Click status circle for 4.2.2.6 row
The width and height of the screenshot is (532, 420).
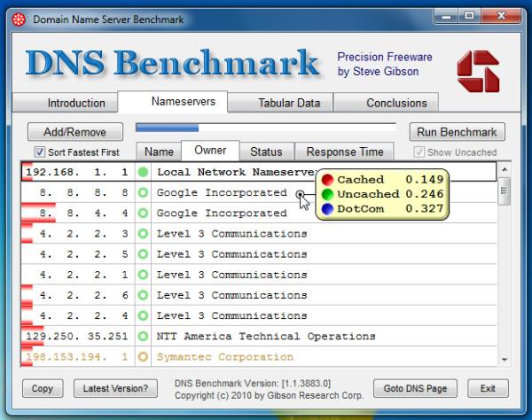143,296
